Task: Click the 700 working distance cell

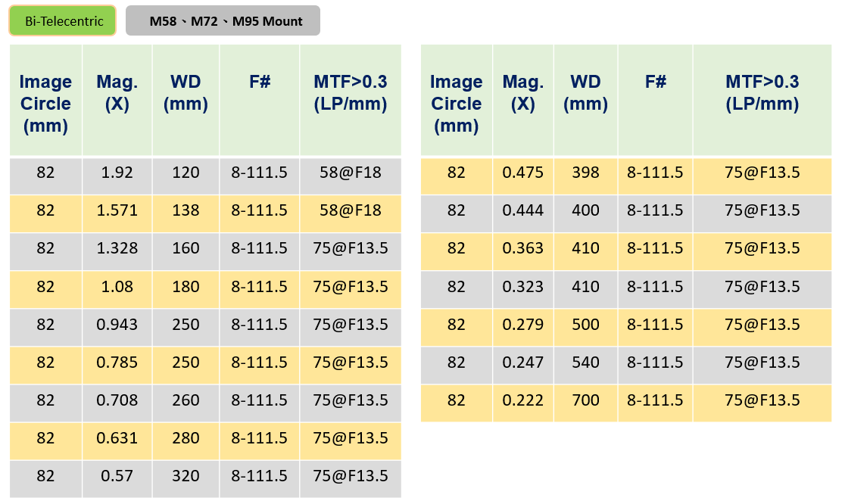Action: 585,400
